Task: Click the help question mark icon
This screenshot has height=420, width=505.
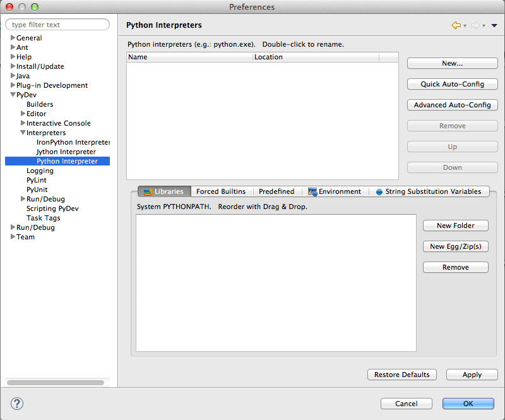Action: click(x=17, y=404)
